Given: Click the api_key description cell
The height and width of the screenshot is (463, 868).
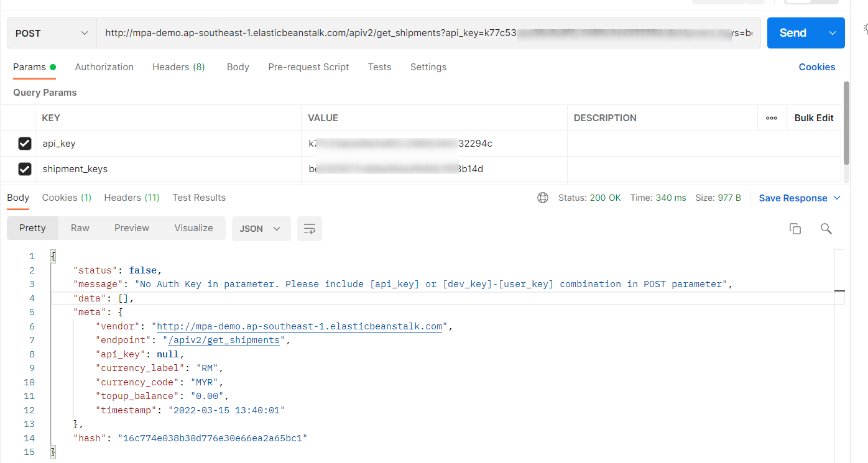Looking at the screenshot, I should point(704,144).
